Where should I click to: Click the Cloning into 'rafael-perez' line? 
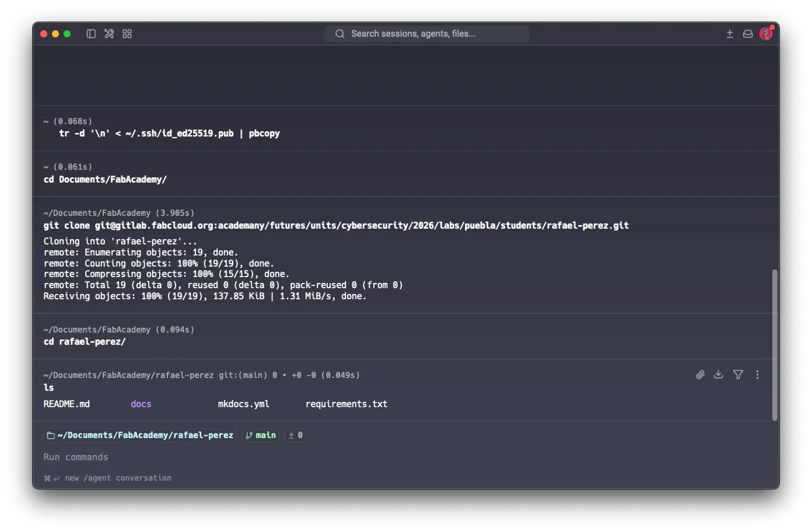(120, 241)
